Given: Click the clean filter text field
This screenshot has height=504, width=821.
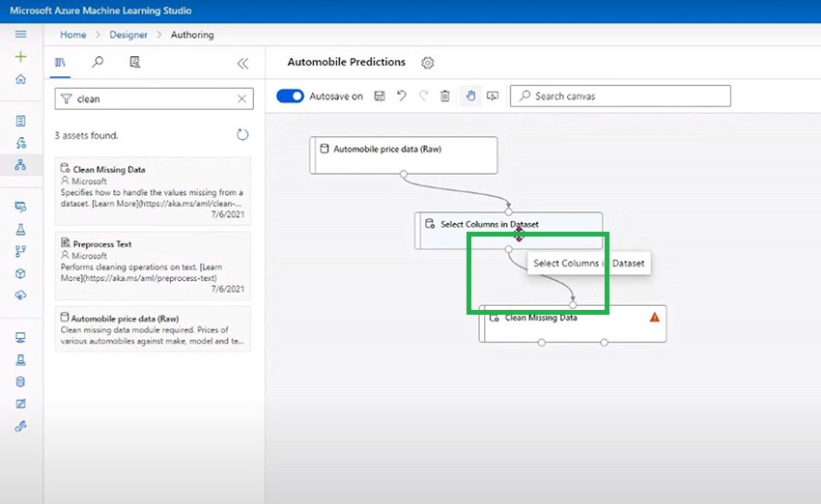Looking at the screenshot, I should click(154, 98).
